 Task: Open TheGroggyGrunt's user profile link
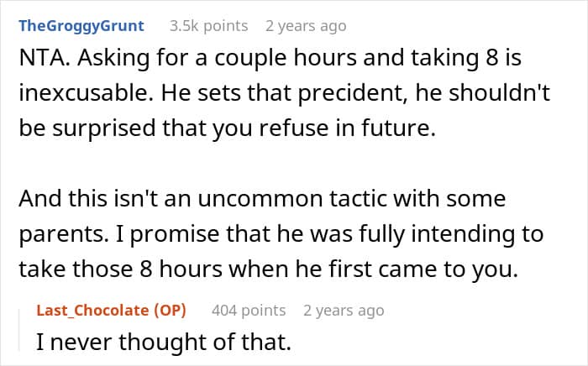pos(81,26)
